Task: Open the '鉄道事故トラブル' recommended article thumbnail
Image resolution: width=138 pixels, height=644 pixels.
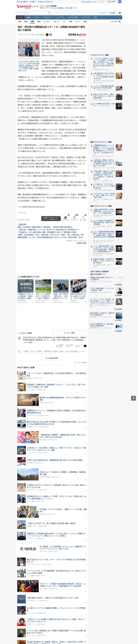Action: point(26,286)
